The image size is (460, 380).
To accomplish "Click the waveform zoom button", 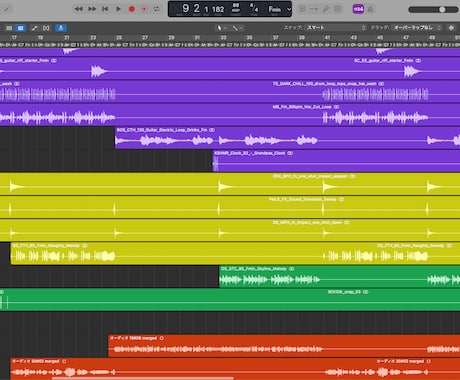I will click(x=451, y=28).
